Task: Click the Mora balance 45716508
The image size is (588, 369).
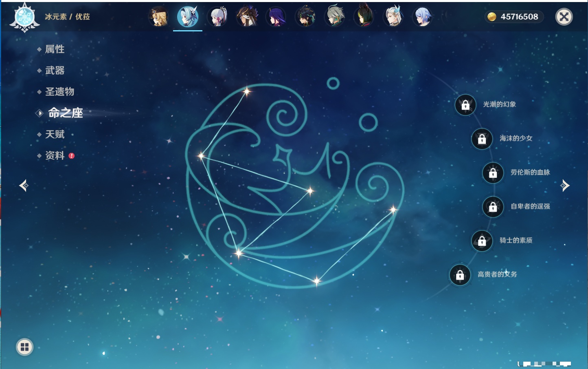Action: [520, 17]
